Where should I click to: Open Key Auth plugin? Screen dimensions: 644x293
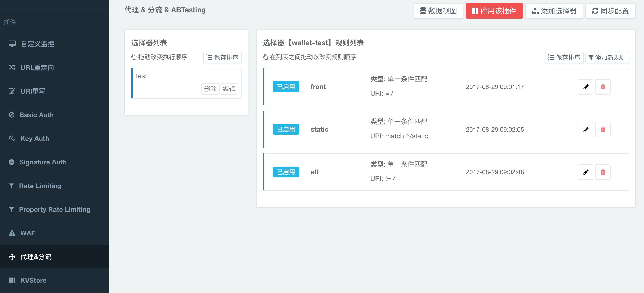55,138
